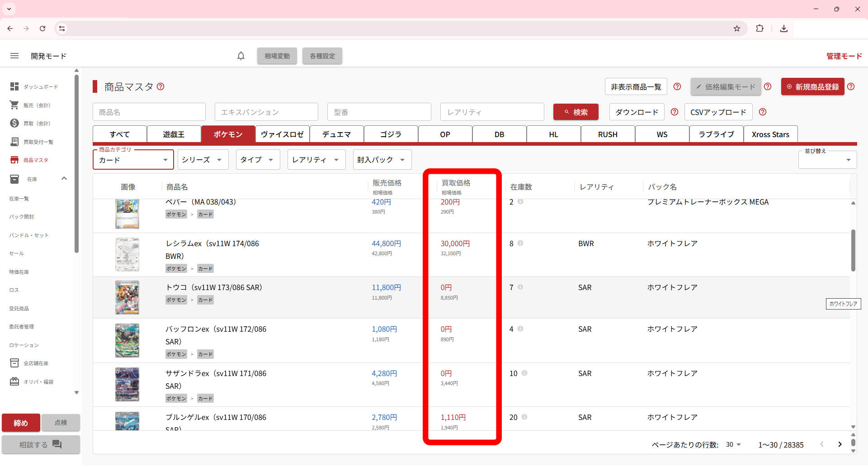Open the 買取受付一覧 list icon
Screen dimensions: 868x467
click(x=14, y=142)
